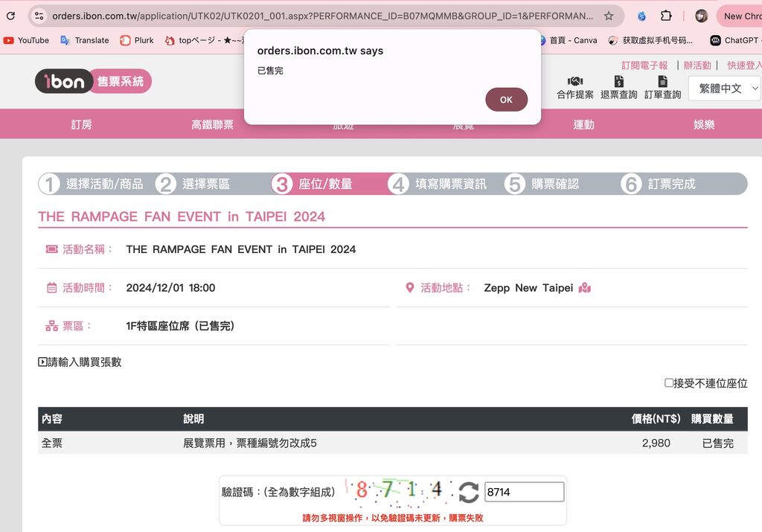Tick the 接受不連位座位 checkbox
This screenshot has width=762, height=532.
[669, 383]
